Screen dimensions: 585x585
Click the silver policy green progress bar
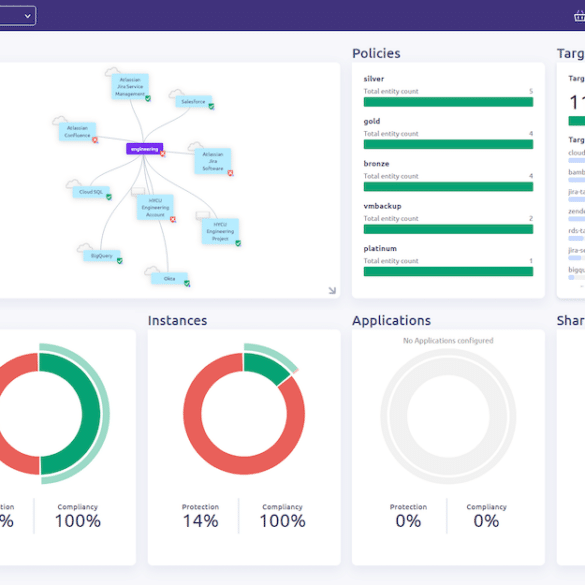point(448,102)
